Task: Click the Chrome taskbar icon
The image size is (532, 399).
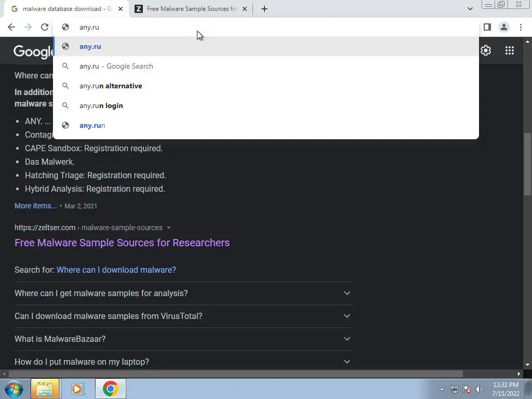Action: (110, 389)
